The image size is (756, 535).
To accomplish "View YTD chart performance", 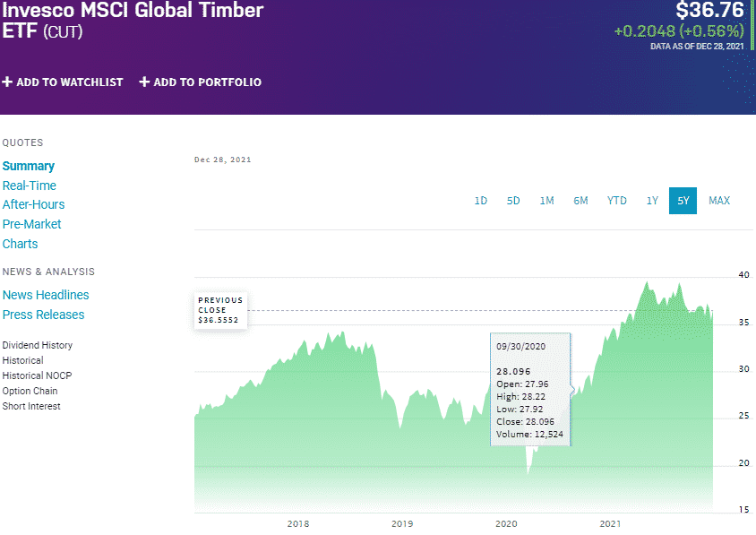I will coord(616,201).
